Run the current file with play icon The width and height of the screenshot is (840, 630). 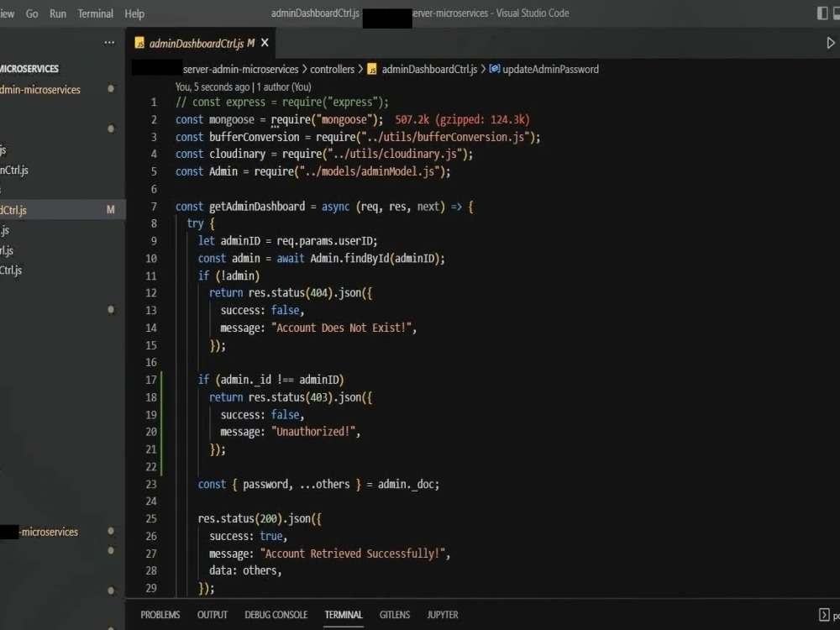831,43
